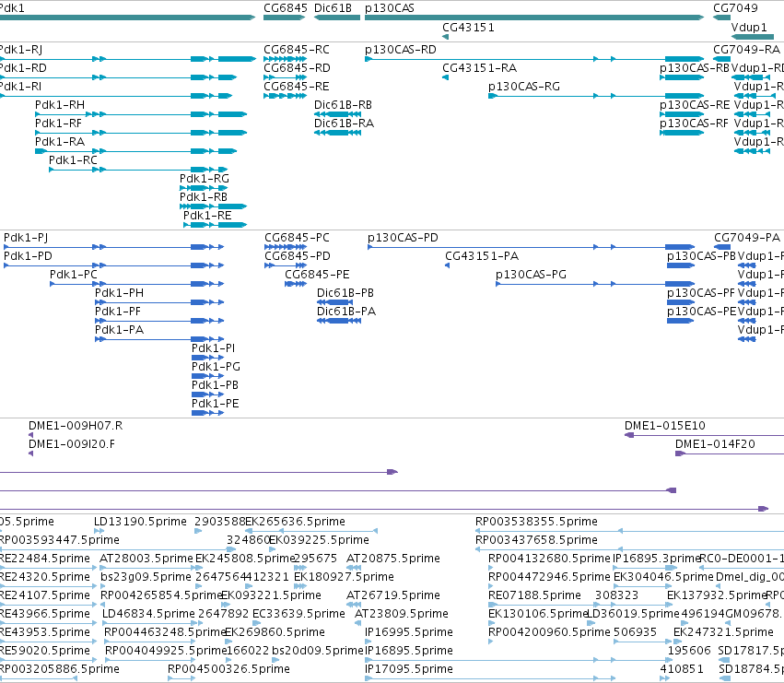Screen dimensions: 784x683
Task: Click EST label IP17095.5prime
Action: [409, 669]
